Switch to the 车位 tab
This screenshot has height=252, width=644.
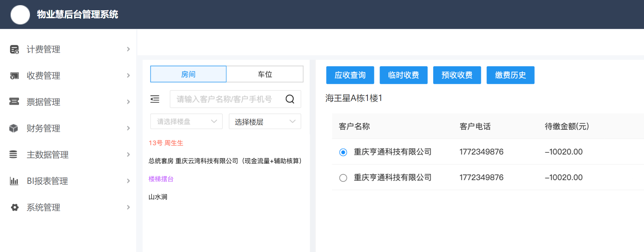[265, 74]
